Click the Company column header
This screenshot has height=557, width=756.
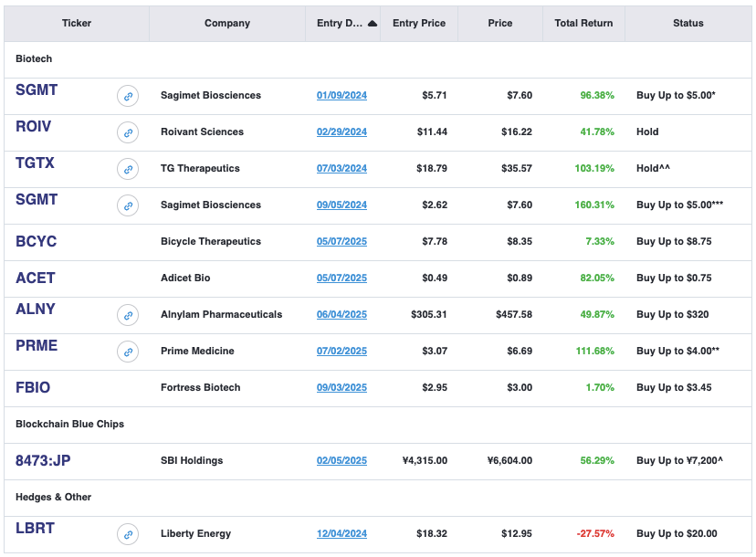[227, 23]
